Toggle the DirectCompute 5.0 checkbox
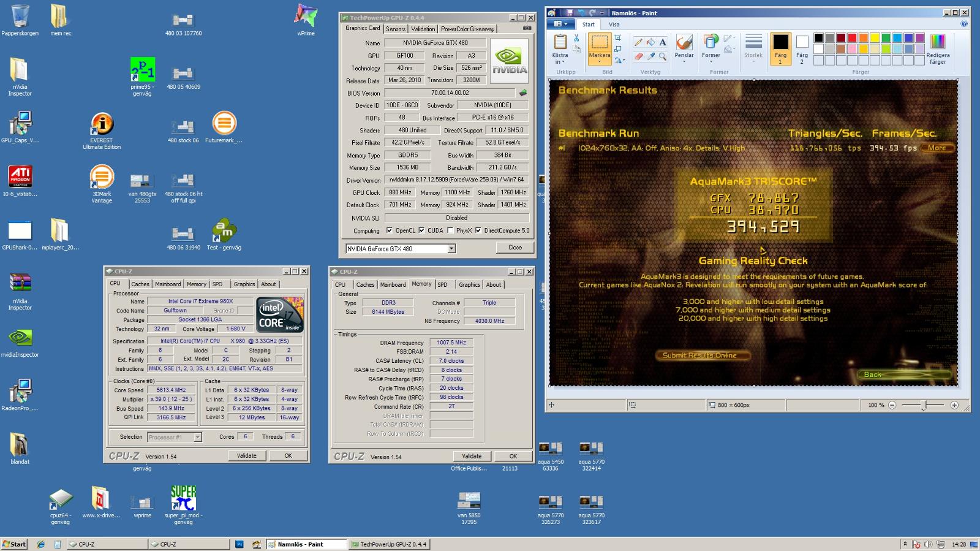This screenshot has width=980, height=551. [x=478, y=230]
